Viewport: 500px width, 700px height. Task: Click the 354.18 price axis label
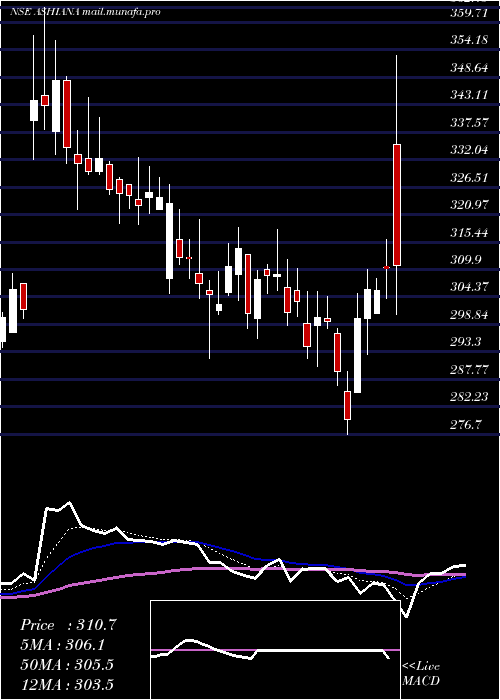(x=469, y=40)
